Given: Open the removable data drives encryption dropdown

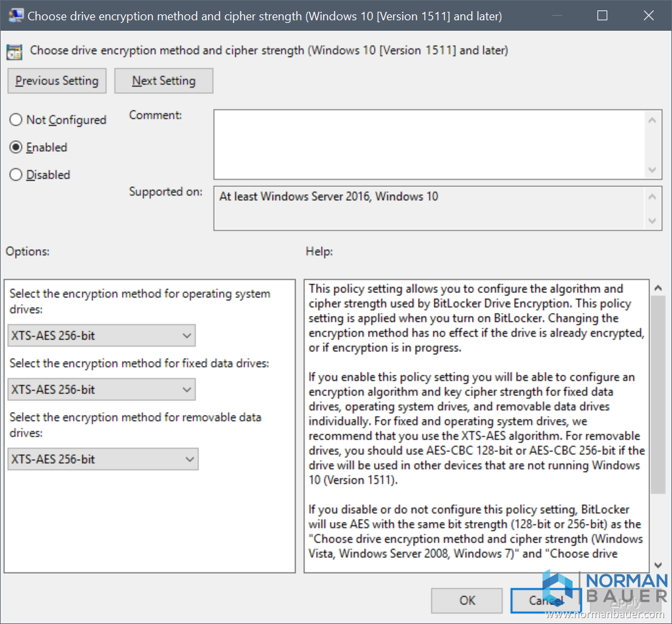Looking at the screenshot, I should point(103,459).
